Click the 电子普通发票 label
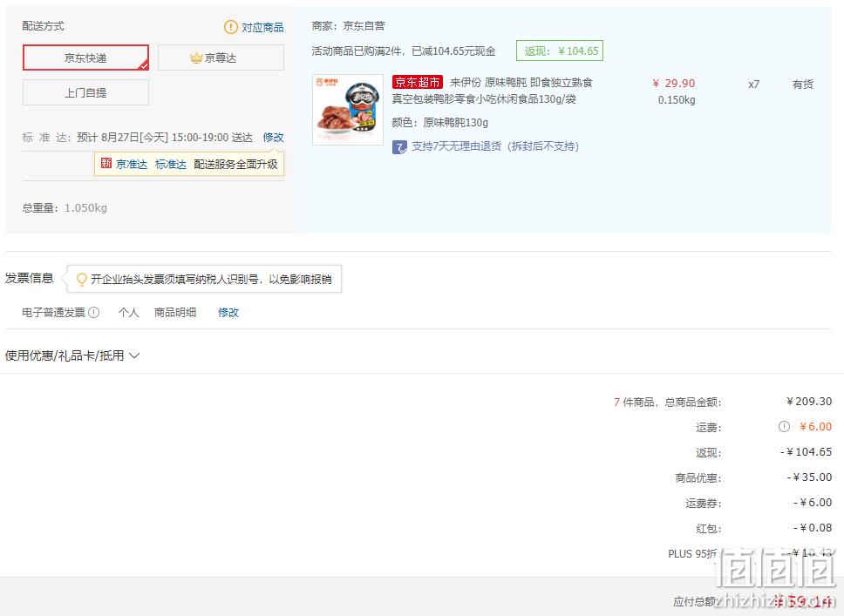 click(54, 313)
